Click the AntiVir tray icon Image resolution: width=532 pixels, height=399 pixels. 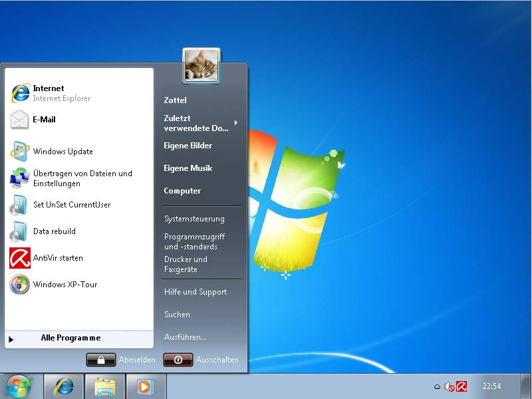[462, 386]
